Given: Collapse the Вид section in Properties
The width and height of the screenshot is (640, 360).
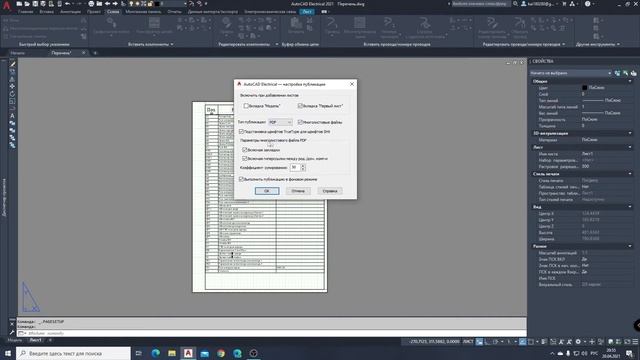Looking at the screenshot, I should (630, 207).
